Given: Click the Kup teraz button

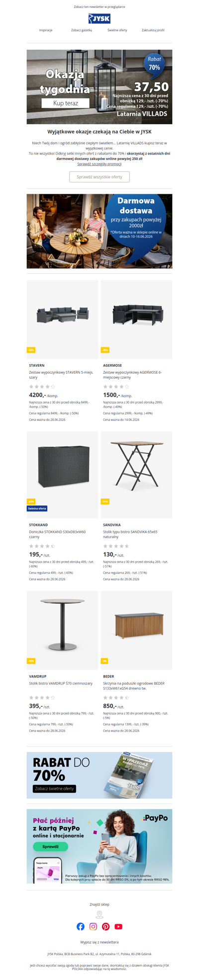Looking at the screenshot, I should point(65,103).
